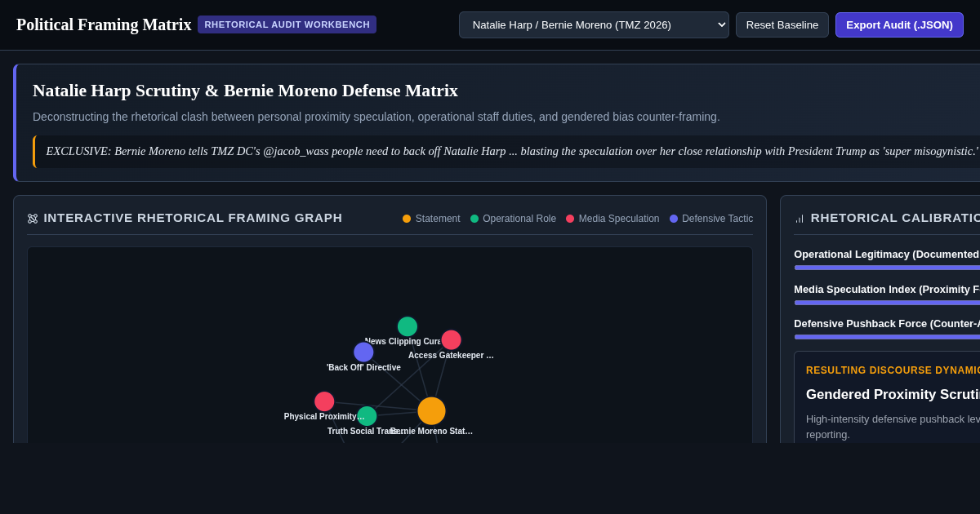Open the case selector dropdown
This screenshot has height=514, width=980.
point(594,24)
